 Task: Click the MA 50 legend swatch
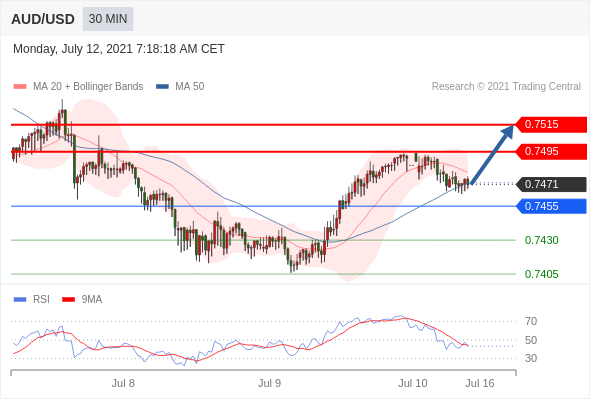click(x=162, y=87)
